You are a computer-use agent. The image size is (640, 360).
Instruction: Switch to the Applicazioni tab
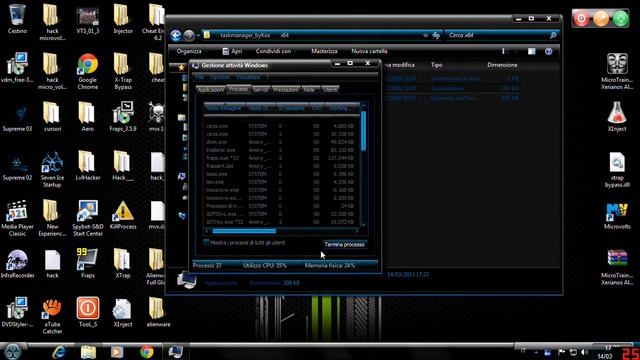pyautogui.click(x=211, y=89)
